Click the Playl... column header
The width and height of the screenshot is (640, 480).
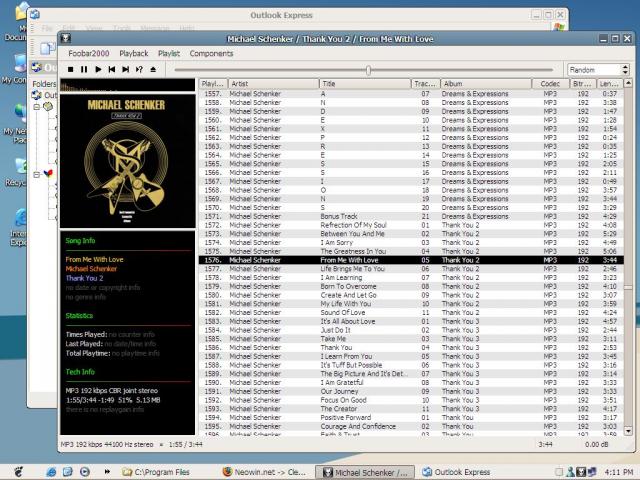coord(213,84)
